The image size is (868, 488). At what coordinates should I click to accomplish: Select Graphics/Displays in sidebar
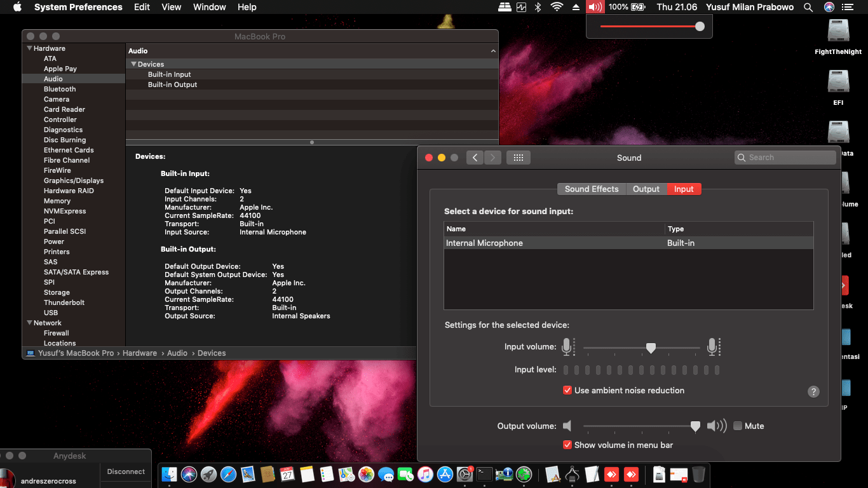(x=74, y=180)
